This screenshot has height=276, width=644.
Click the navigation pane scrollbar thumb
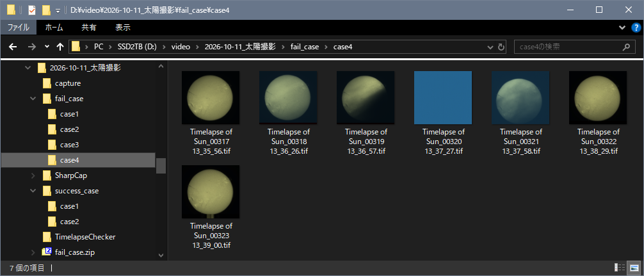161,166
